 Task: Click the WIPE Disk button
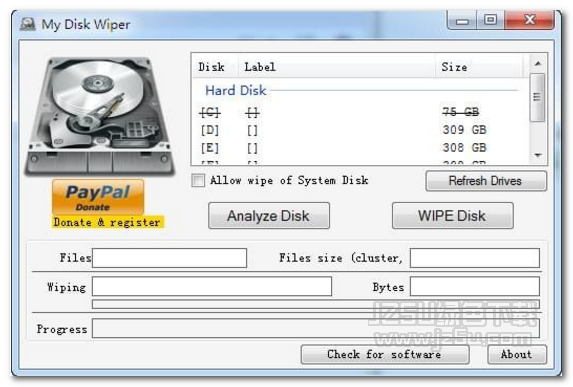click(x=452, y=216)
